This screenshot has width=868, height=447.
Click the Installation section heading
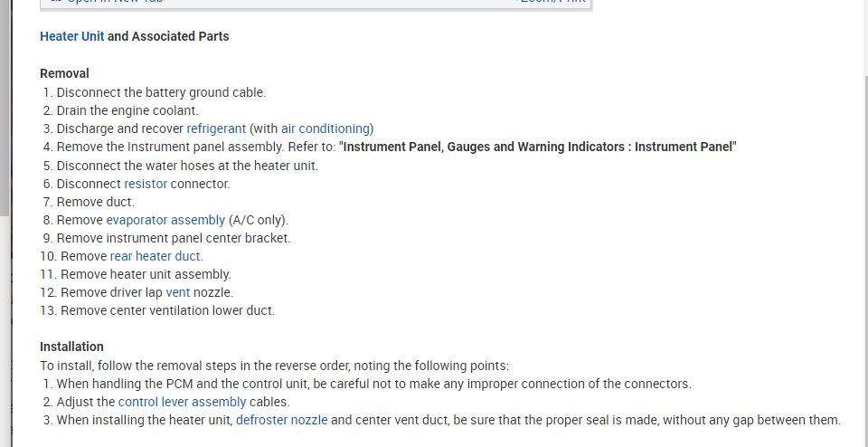[x=71, y=347]
